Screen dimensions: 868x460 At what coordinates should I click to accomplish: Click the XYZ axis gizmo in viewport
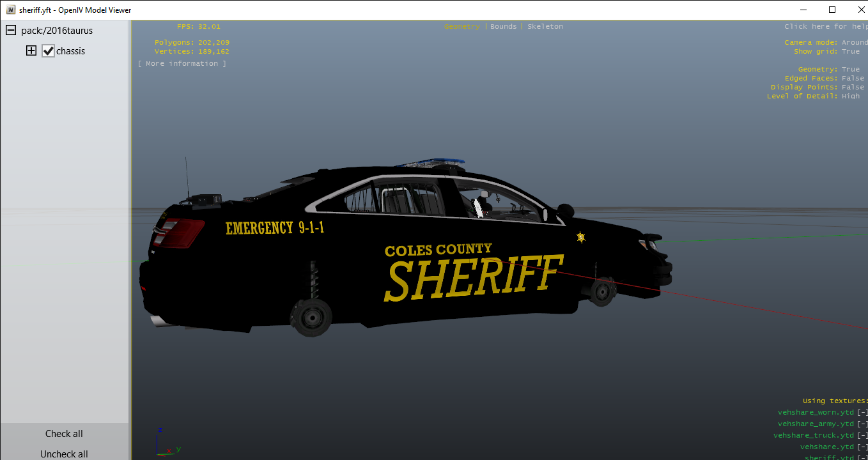click(x=165, y=442)
